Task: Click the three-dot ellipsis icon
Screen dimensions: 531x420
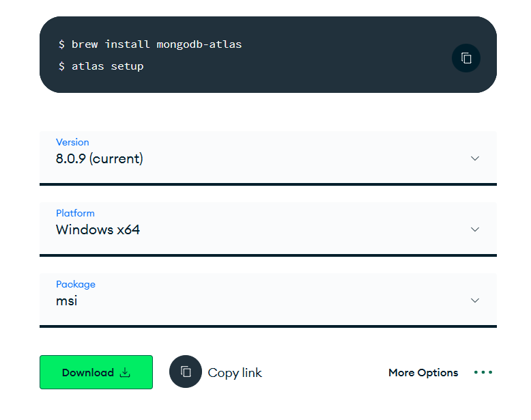Action: pos(483,372)
